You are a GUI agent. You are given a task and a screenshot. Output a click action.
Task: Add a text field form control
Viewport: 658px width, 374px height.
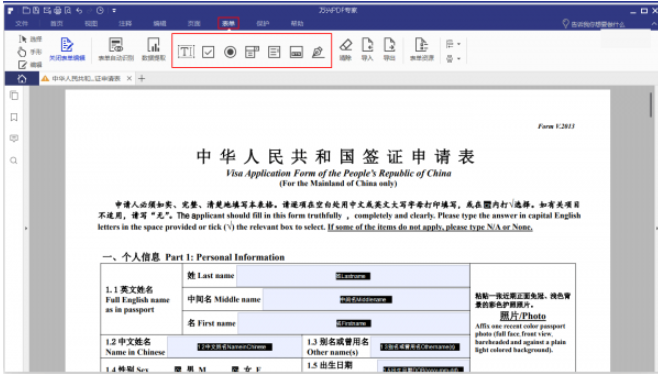pyautogui.click(x=186, y=52)
